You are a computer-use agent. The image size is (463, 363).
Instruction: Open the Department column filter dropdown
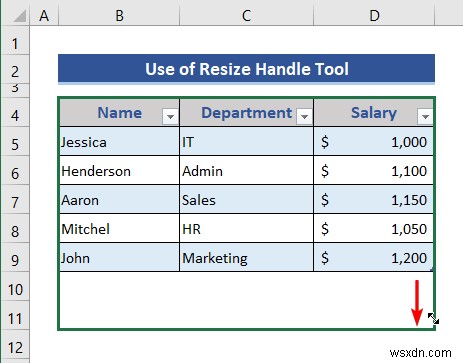[x=304, y=117]
